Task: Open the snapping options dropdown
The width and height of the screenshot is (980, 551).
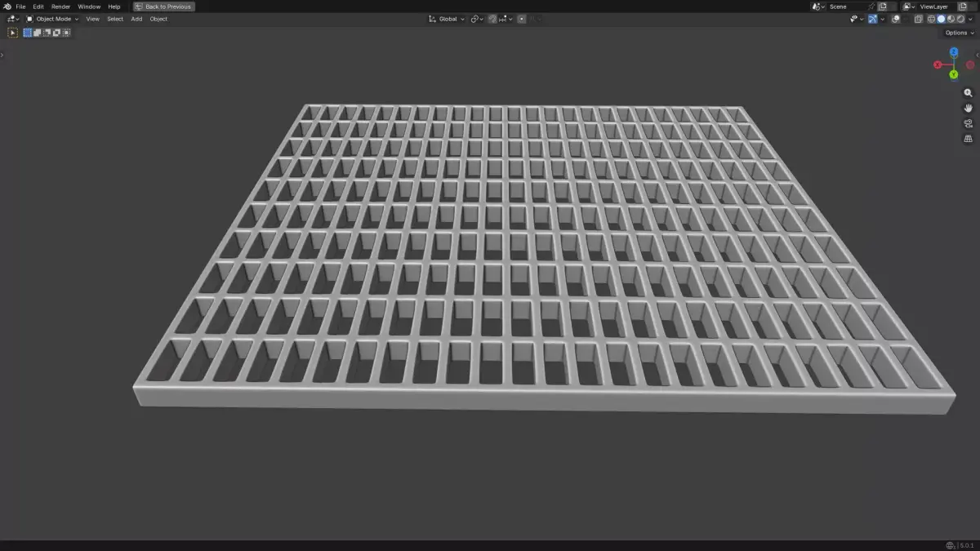Action: [x=506, y=19]
